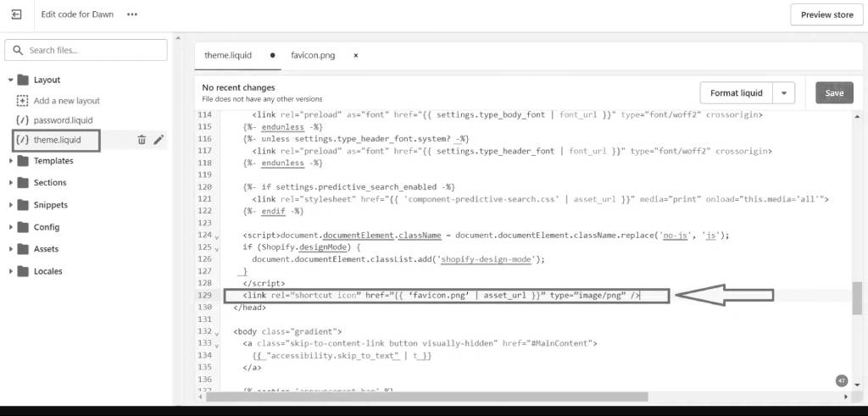Open the Format liquid dropdown arrow
The image size is (868, 416).
[x=784, y=93]
